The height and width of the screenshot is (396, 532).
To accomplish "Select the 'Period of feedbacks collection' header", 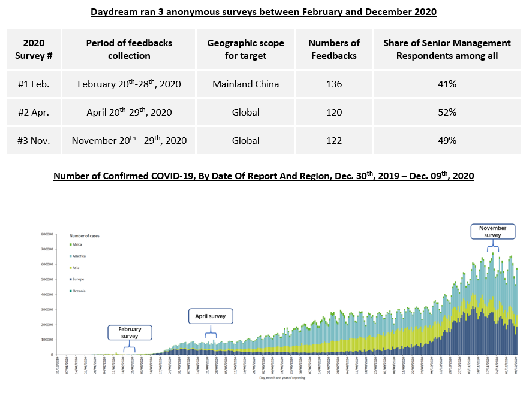I will tap(129, 49).
